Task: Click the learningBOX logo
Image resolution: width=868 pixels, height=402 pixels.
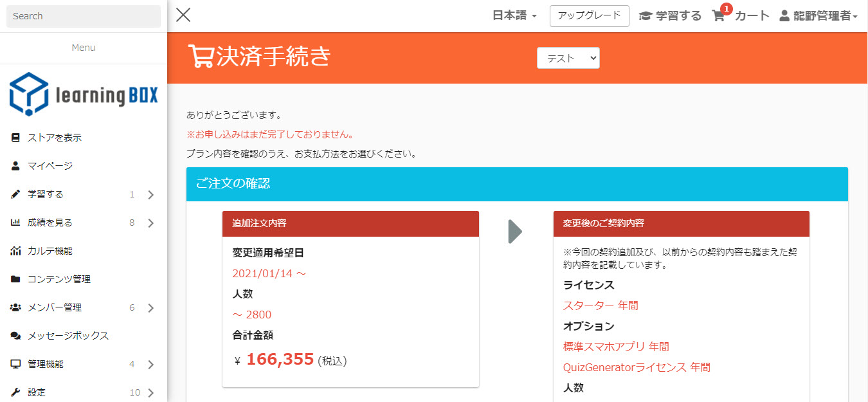Action: [x=84, y=95]
